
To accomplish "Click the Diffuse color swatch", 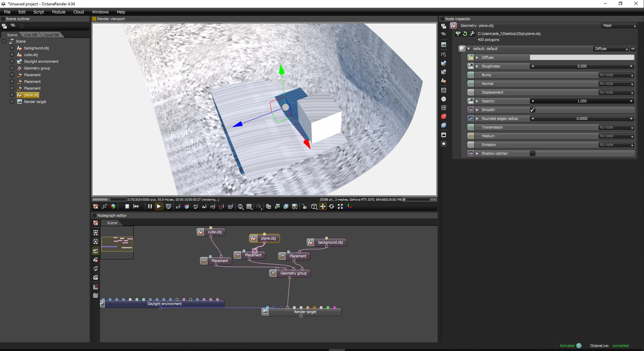I will click(582, 57).
